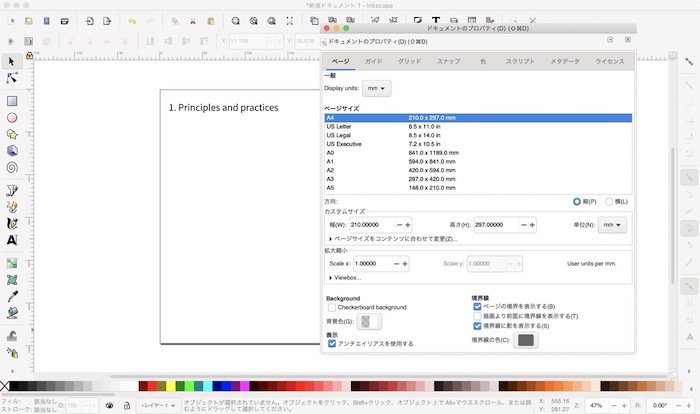Click the Export icon
This screenshot has width=700, height=414.
pos(107,21)
